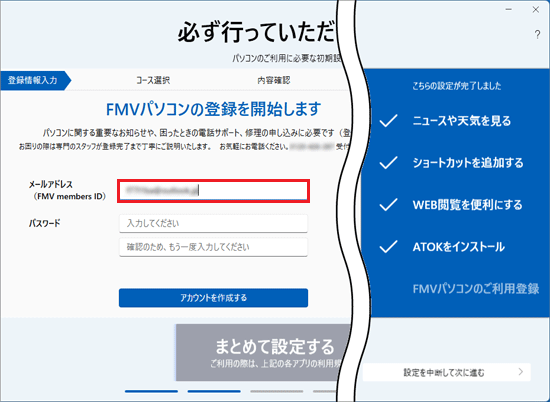This screenshot has width=550, height=402.
Task: Select ショートカットを追加する item
Action: pos(468,163)
